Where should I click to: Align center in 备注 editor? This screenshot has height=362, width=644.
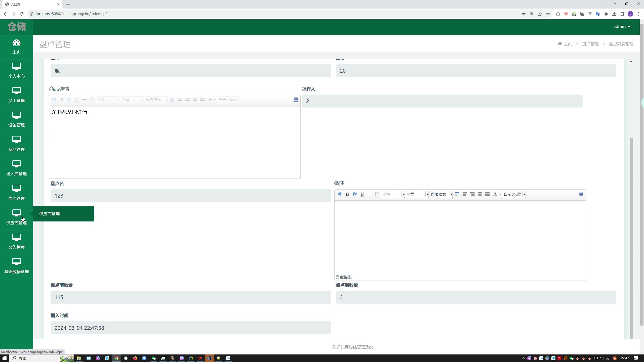(480, 194)
